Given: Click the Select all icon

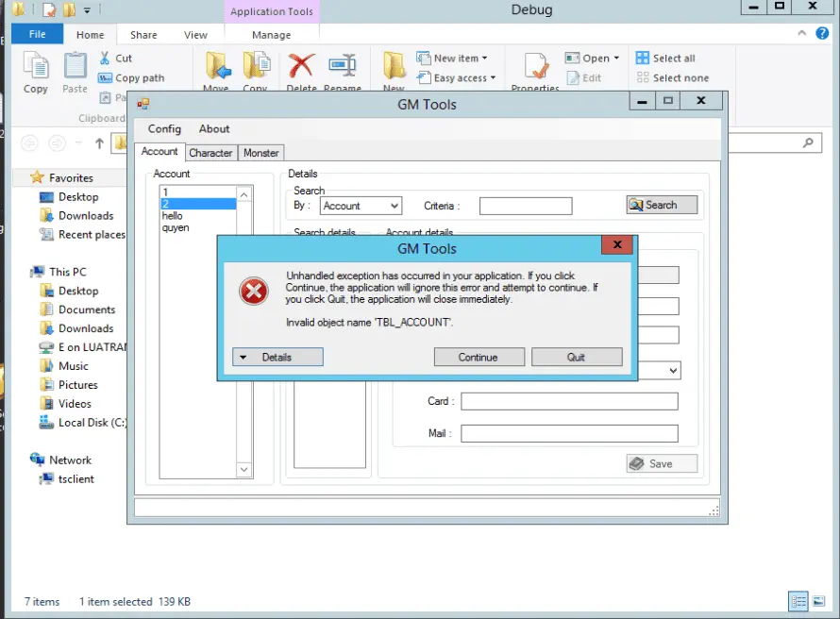Looking at the screenshot, I should click(643, 58).
